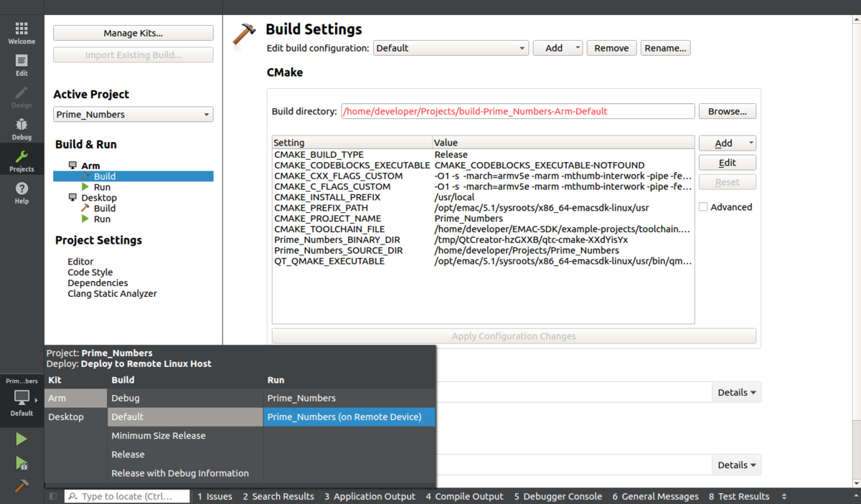Viewport: 861px width, 504px height.
Task: Open the Edit build configuration dropdown
Action: 451,48
